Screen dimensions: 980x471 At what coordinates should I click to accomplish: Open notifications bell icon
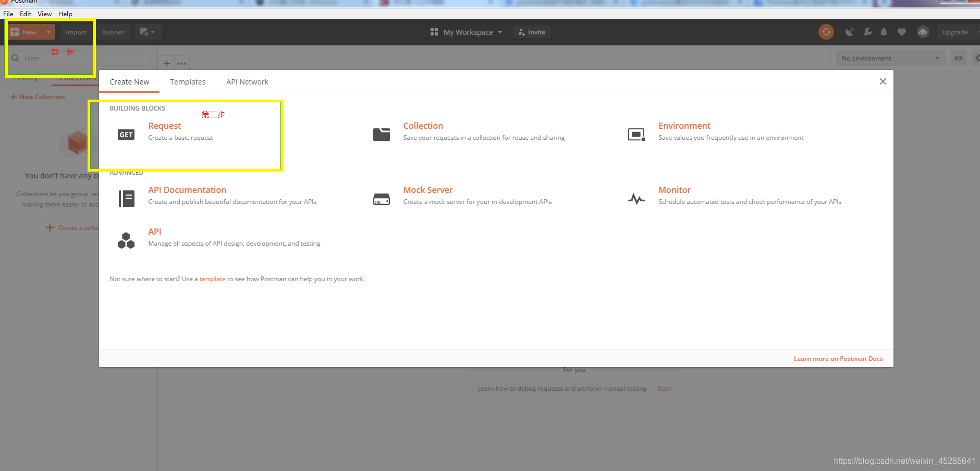884,32
